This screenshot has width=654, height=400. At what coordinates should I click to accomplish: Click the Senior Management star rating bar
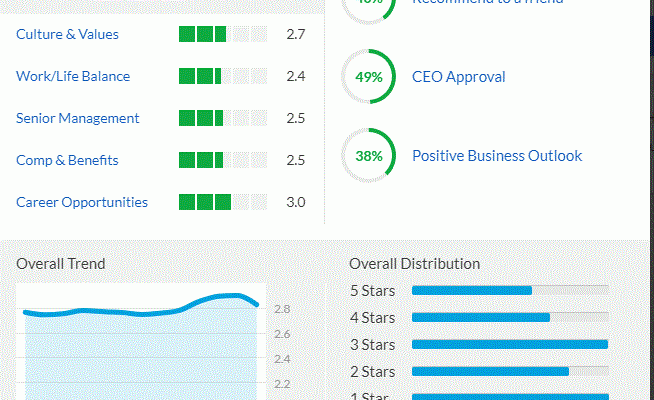[x=222, y=118]
